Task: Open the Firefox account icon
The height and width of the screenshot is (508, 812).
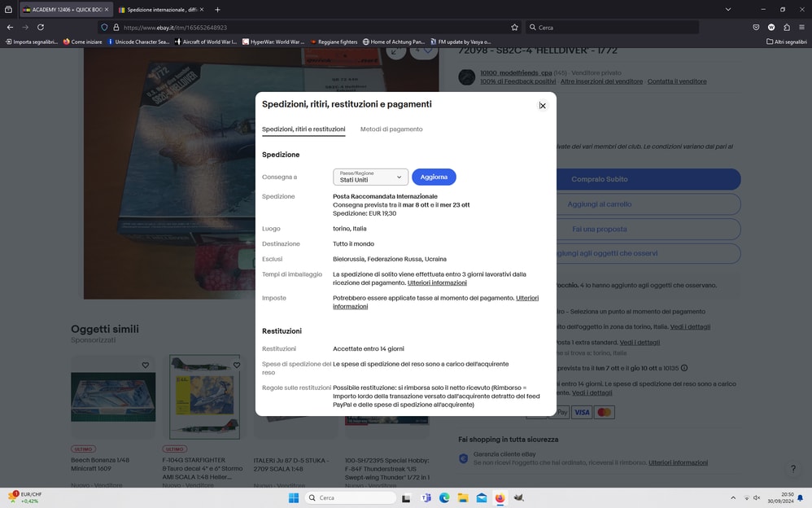Action: [771, 28]
